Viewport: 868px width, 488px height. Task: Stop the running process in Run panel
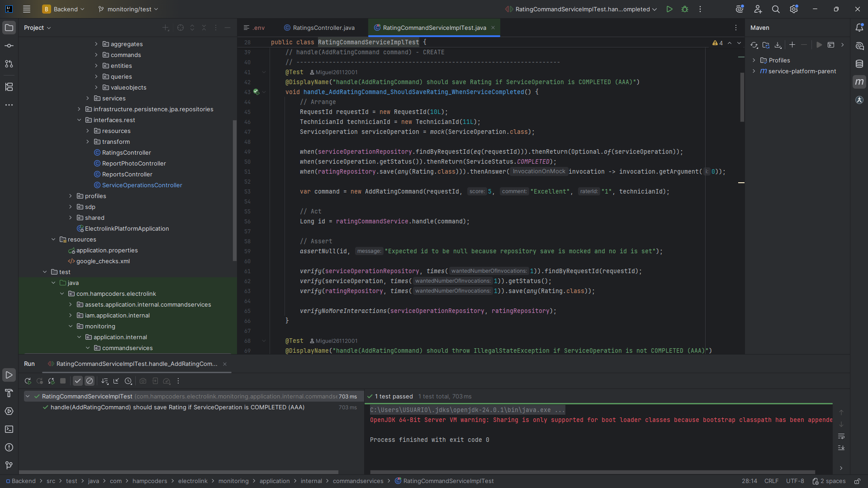point(63,381)
